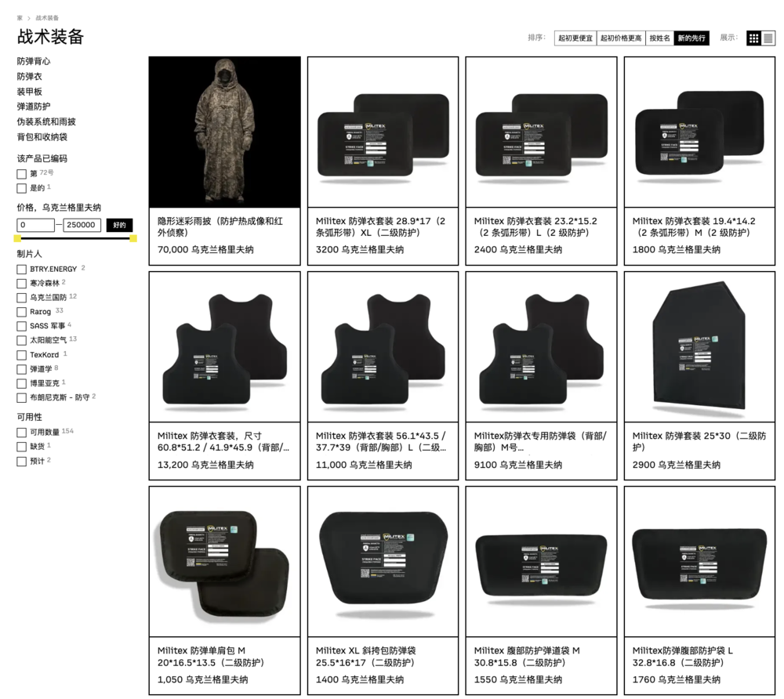The height and width of the screenshot is (699, 784).
Task: Open the 伪装系统和雨披 category
Action: (x=46, y=122)
